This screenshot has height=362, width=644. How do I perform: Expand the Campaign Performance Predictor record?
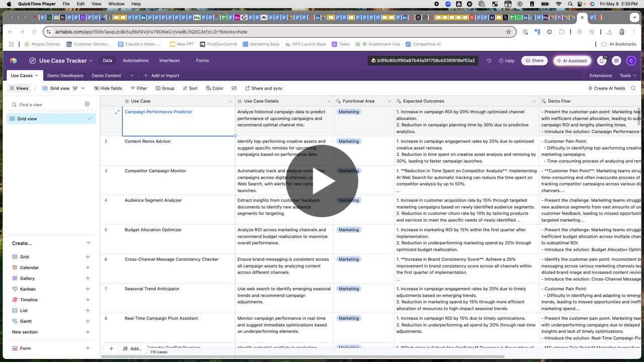117,112
